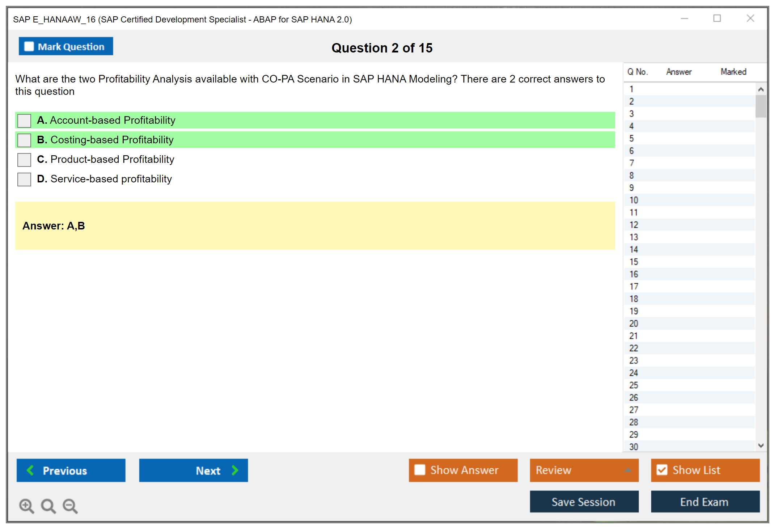The height and width of the screenshot is (532, 778).
Task: Toggle the Mark Question checkbox
Action: coord(29,47)
